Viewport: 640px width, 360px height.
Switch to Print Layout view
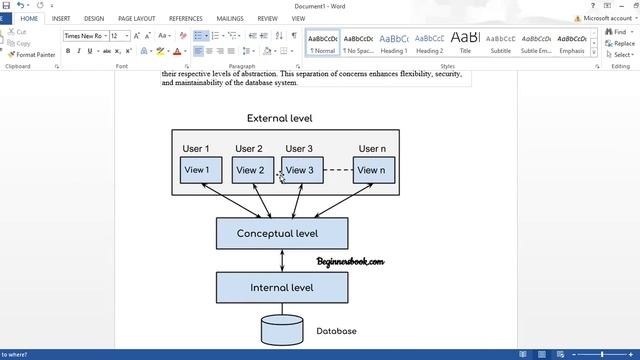[542, 354]
